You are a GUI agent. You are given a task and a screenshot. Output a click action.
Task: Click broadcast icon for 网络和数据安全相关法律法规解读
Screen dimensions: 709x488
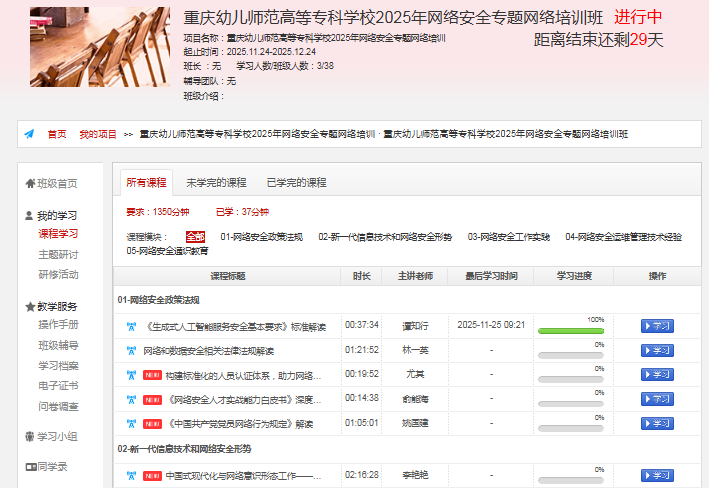pos(130,351)
